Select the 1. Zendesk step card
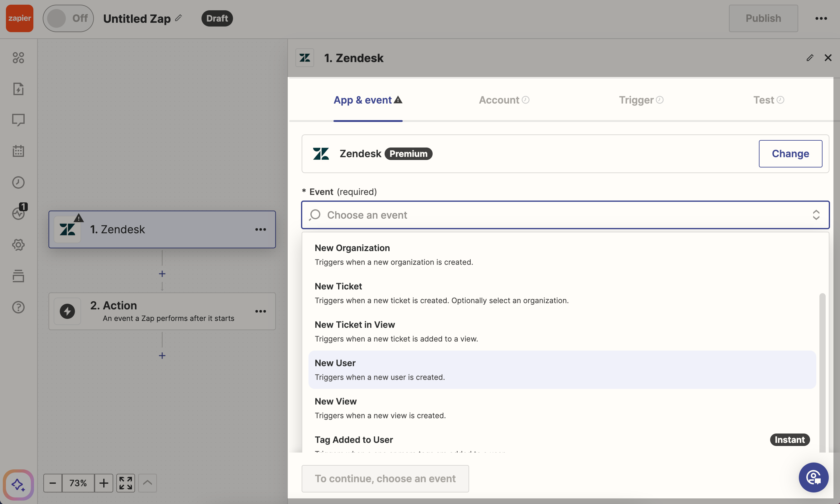Viewport: 840px width, 504px height. (162, 230)
